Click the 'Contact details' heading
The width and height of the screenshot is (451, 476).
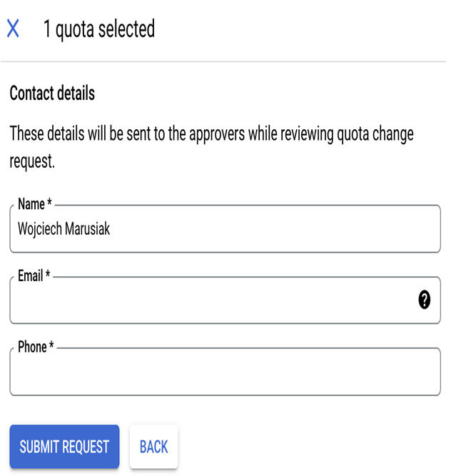pyautogui.click(x=52, y=93)
